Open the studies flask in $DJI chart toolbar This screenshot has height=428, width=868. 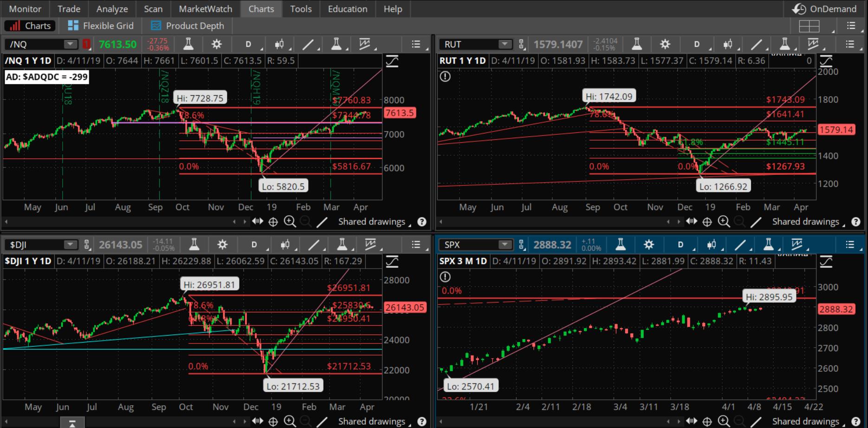point(194,244)
